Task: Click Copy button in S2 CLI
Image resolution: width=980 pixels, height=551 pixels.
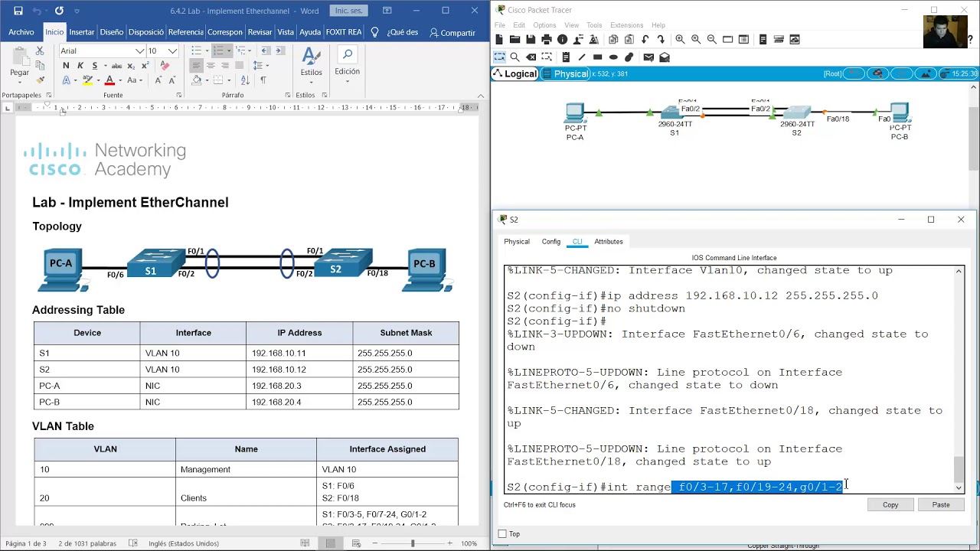Action: point(890,505)
